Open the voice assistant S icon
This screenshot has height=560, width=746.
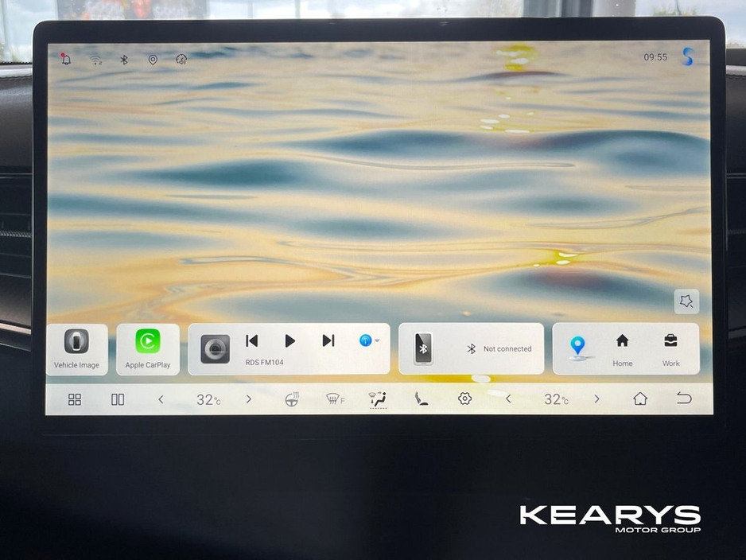pos(687,56)
